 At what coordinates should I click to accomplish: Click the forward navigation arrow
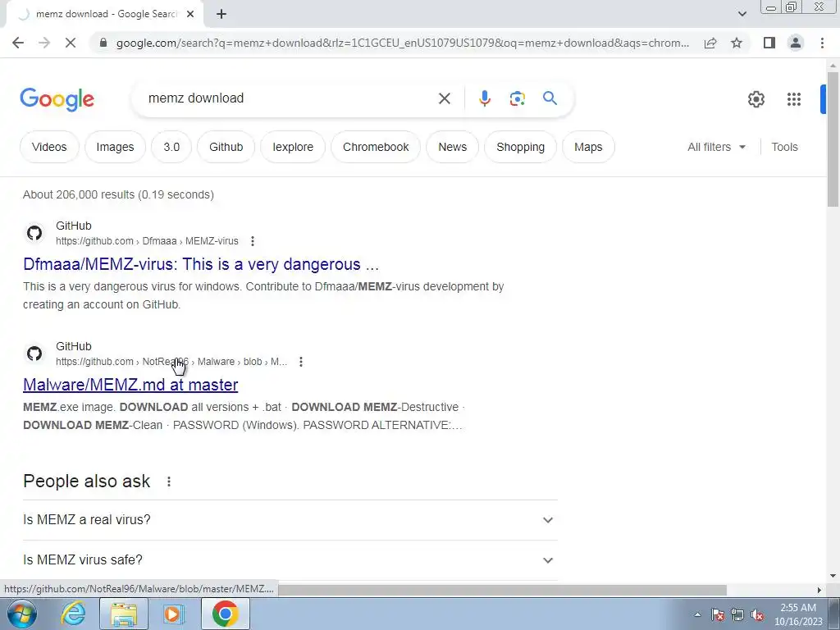(x=44, y=43)
